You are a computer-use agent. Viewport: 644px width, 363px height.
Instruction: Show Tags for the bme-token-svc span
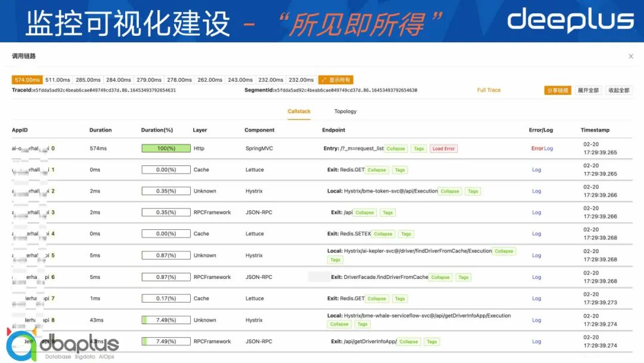tap(473, 191)
